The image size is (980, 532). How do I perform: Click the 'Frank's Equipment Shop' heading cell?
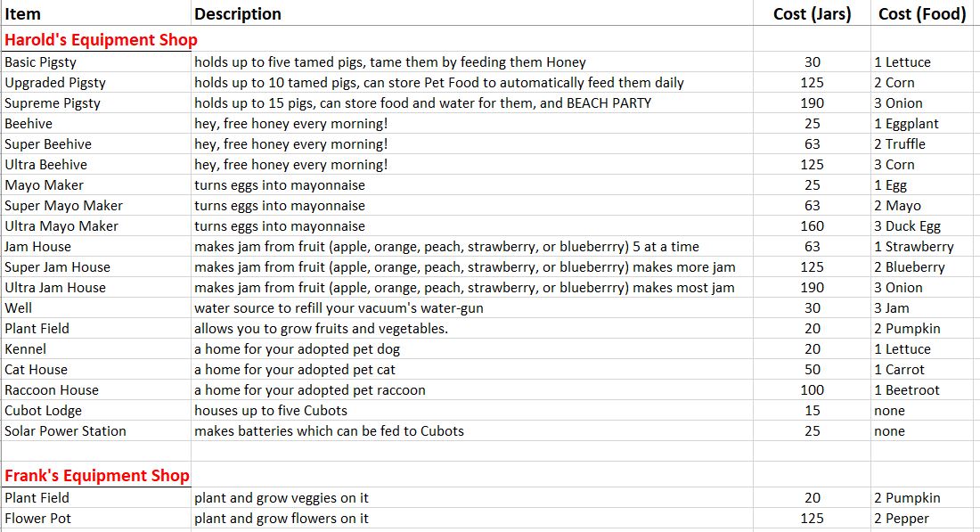(97, 476)
